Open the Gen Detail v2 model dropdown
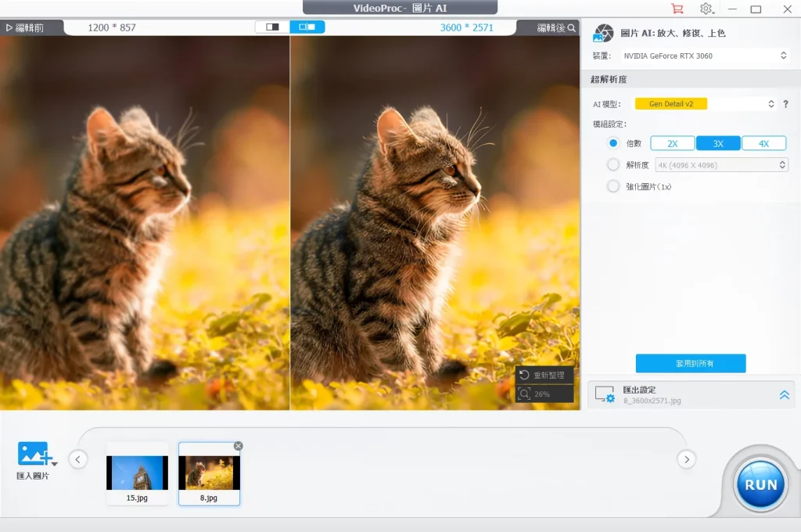 pyautogui.click(x=704, y=104)
